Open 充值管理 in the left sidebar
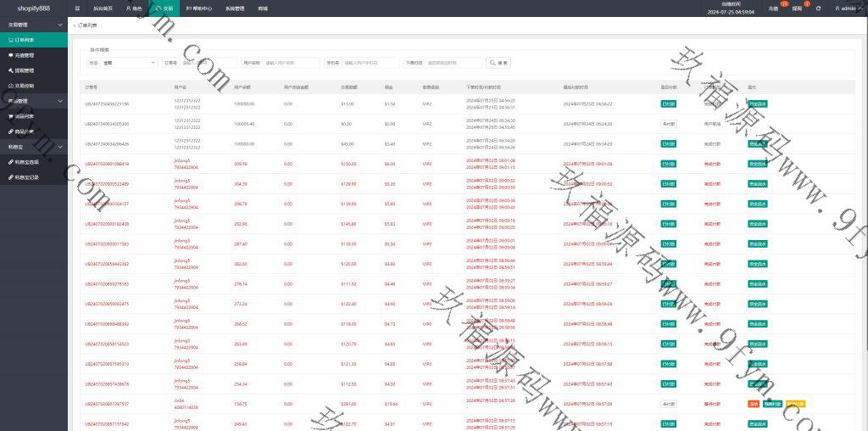This screenshot has width=868, height=431. pyautogui.click(x=24, y=55)
